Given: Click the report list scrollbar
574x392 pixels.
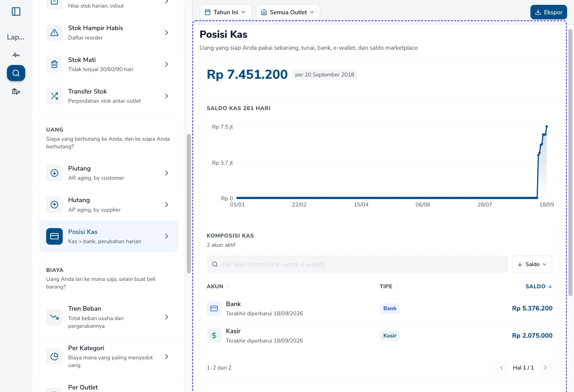Looking at the screenshot, I should point(189,203).
